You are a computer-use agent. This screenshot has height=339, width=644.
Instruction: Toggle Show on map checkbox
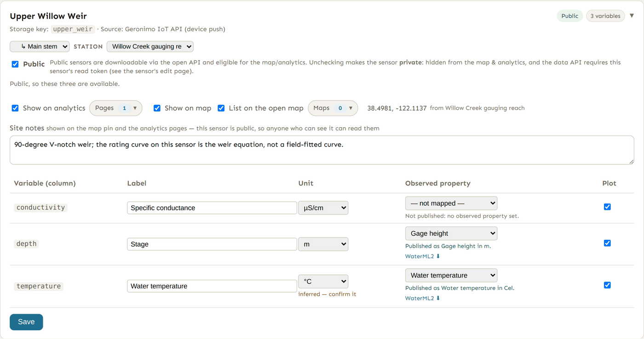click(x=157, y=108)
